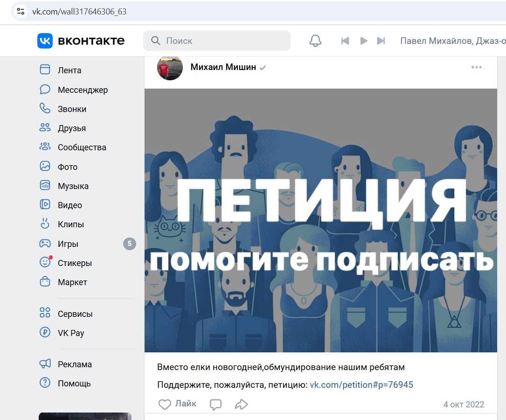This screenshot has width=506, height=420.
Task: Open the notifications bell
Action: click(315, 41)
